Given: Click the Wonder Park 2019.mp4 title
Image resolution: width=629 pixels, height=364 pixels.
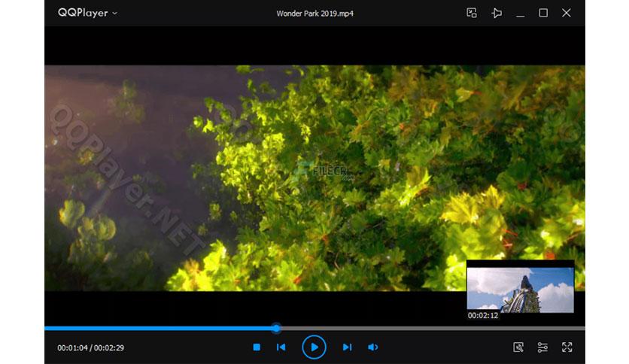Looking at the screenshot, I should point(315,14).
